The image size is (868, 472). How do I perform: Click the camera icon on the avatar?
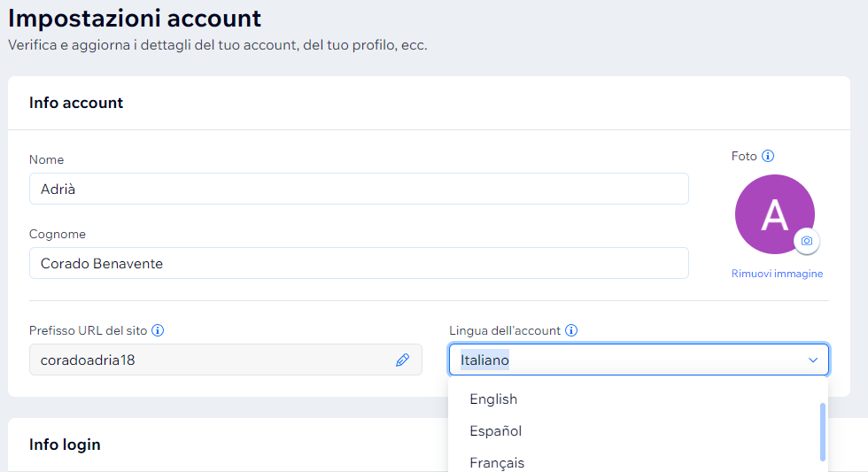pos(806,241)
